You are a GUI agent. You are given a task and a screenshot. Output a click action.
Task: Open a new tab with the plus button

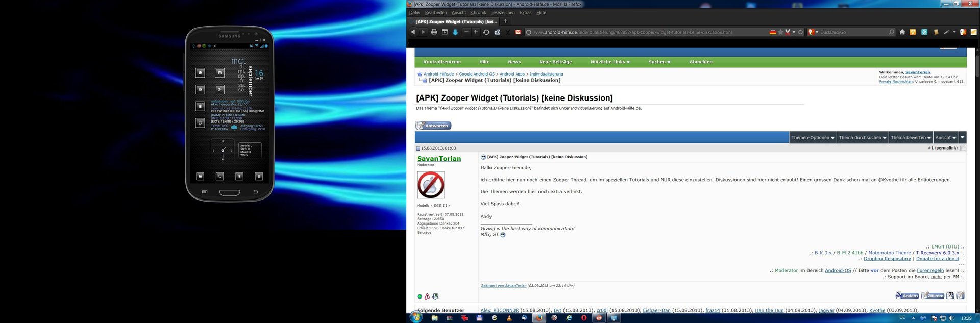(505, 21)
